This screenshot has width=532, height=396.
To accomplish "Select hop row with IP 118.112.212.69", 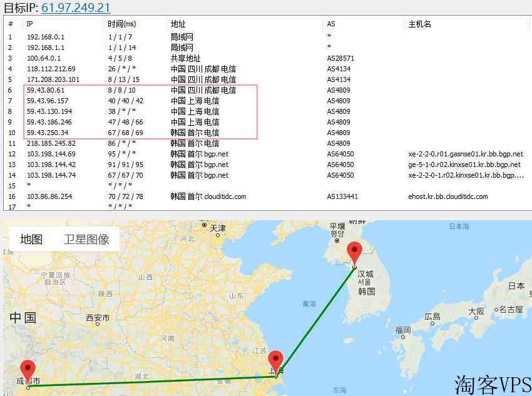I will pos(267,69).
